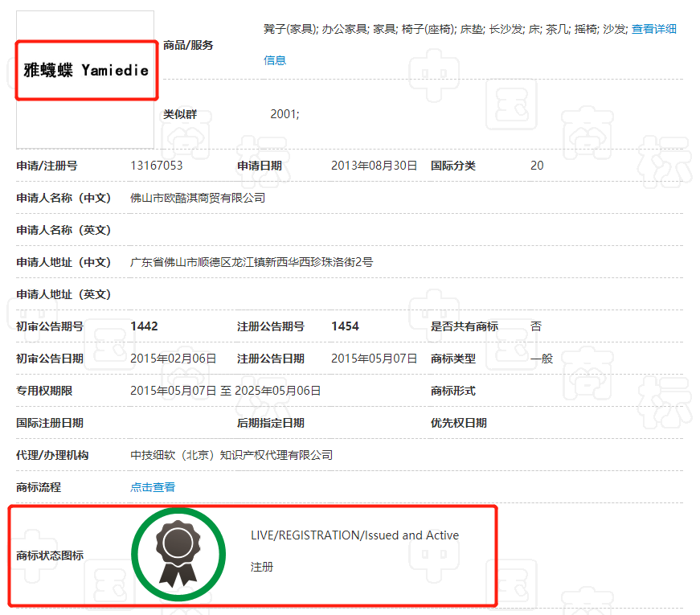Click the 国际注册日期 field label
This screenshot has height=615, width=700.
50,423
